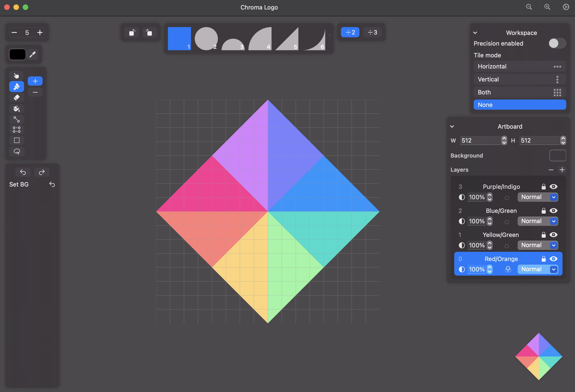The image size is (575, 392).
Task: Hide the Purple/Indigo layer
Action: 553,187
